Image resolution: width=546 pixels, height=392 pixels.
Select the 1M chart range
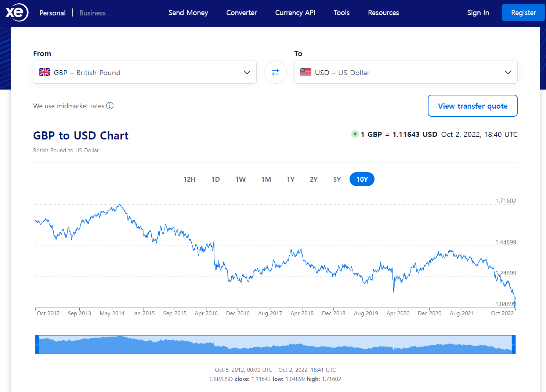tap(266, 179)
